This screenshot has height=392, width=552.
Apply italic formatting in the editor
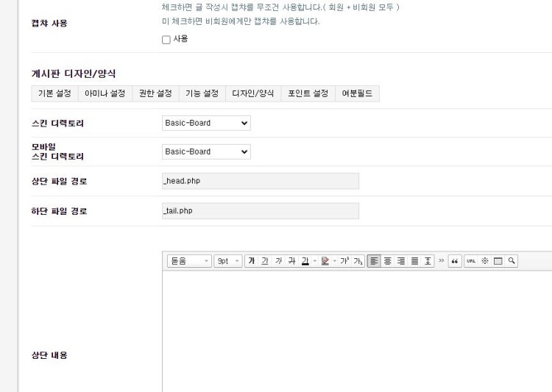coord(278,261)
